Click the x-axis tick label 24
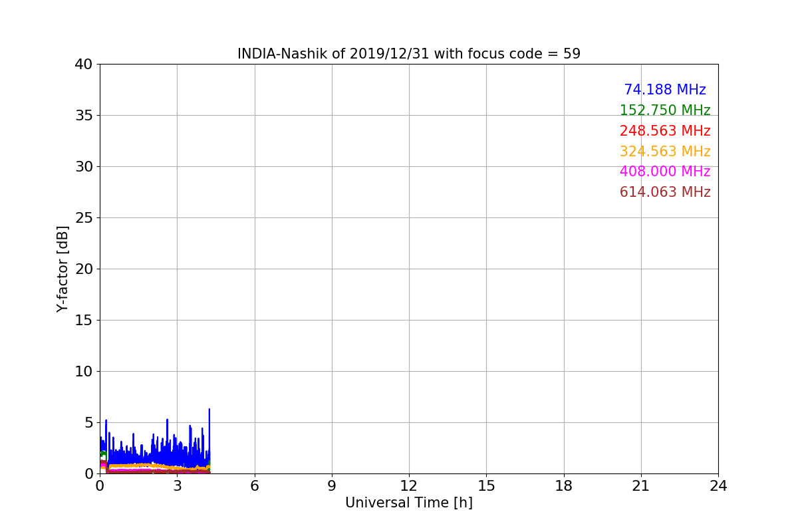 718,486
